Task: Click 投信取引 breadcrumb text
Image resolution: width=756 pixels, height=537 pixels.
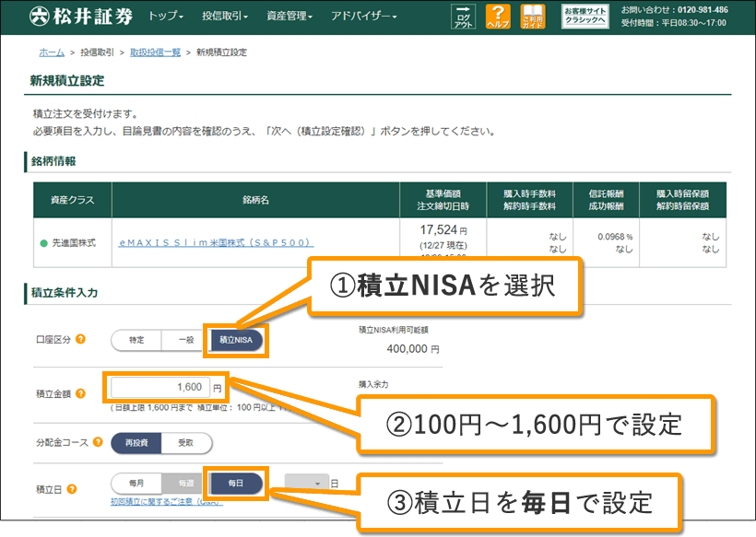Action: [x=97, y=53]
